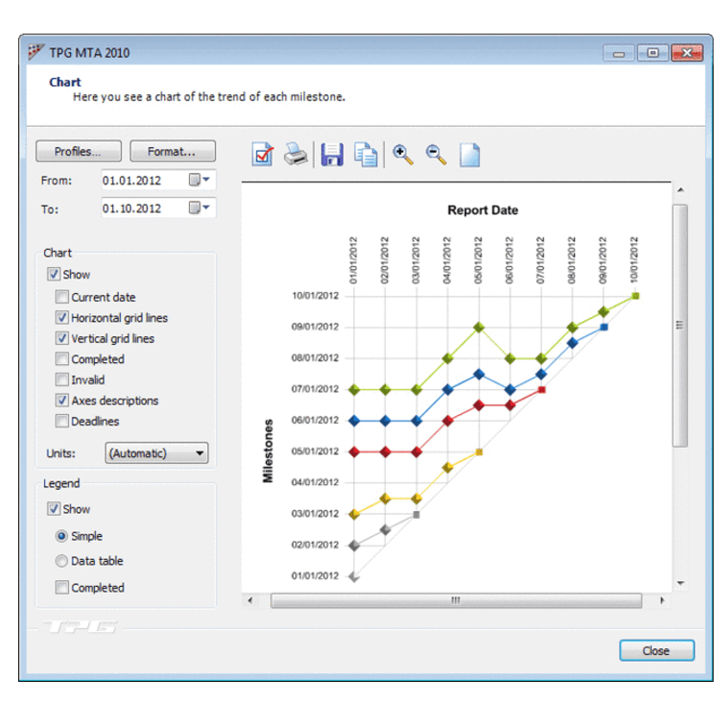The height and width of the screenshot is (702, 728).
Task: Click the From date input field
Action: [140, 180]
